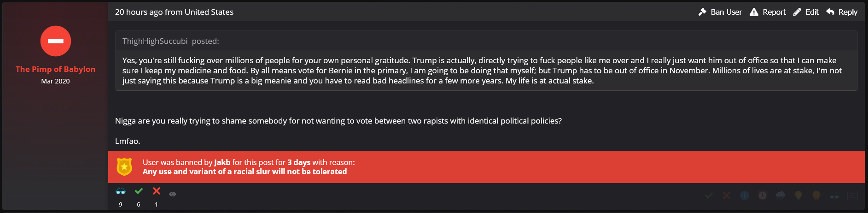Click the faded green checkmark agree rating
The height and width of the screenshot is (213, 868).
709,195
